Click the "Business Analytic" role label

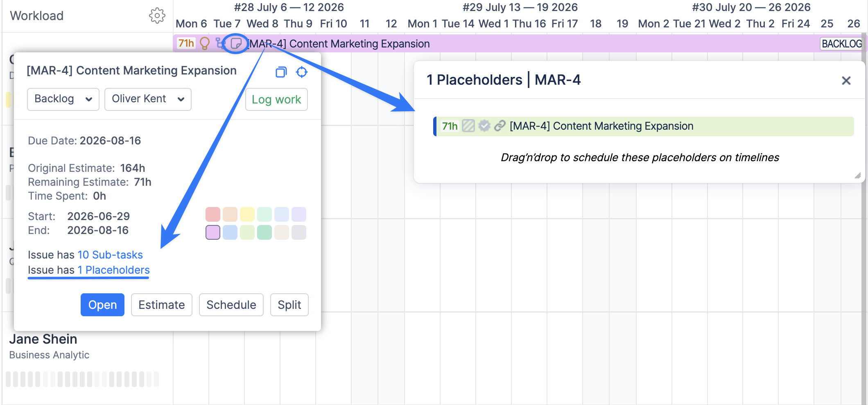click(x=49, y=355)
